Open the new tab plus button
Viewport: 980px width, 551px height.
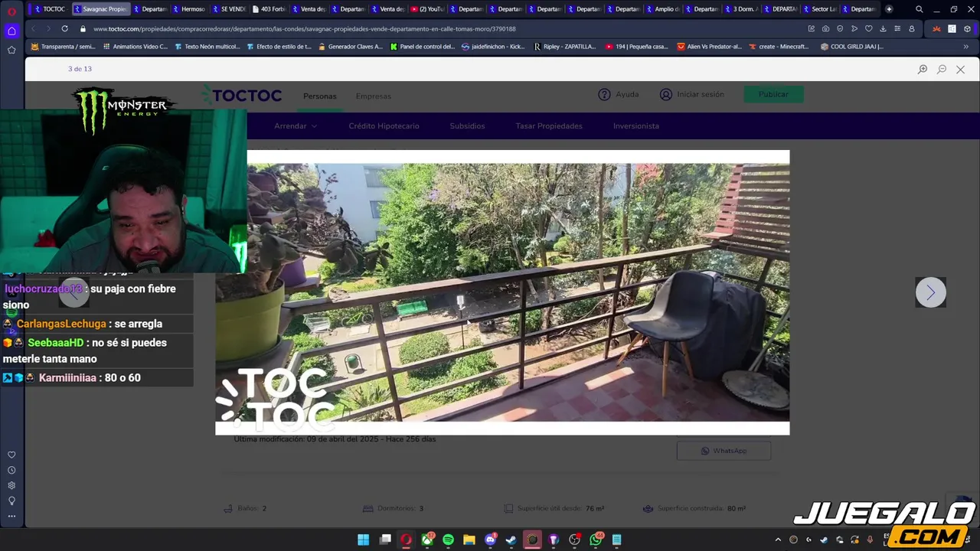[x=889, y=9]
